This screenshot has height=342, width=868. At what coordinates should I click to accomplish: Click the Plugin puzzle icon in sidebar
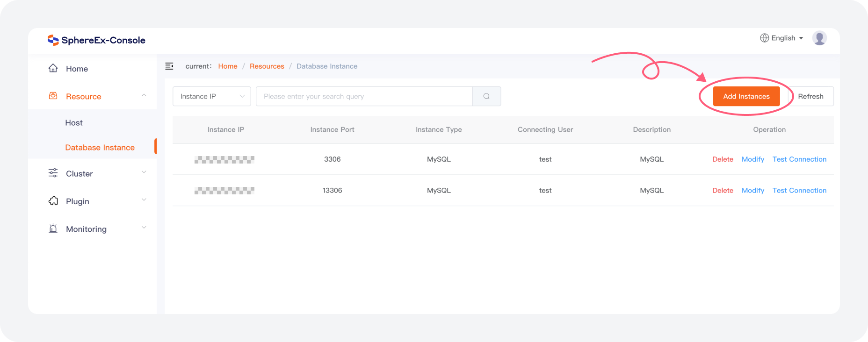point(53,201)
